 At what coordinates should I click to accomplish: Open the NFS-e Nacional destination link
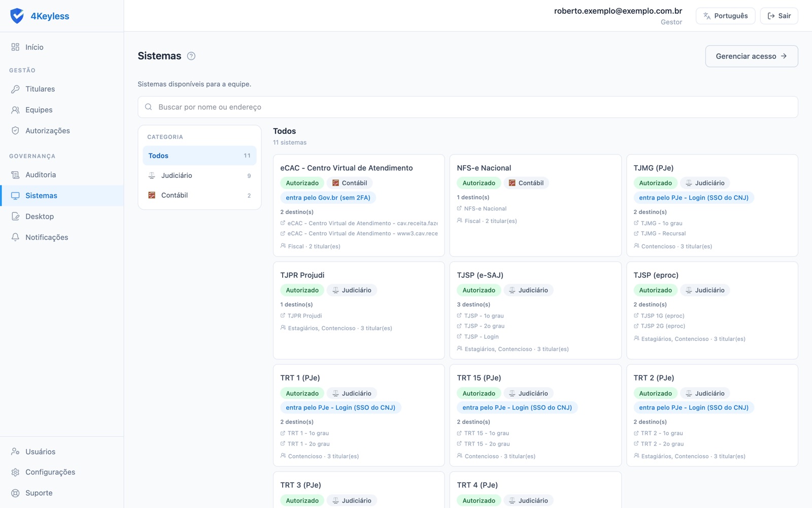[485, 209]
